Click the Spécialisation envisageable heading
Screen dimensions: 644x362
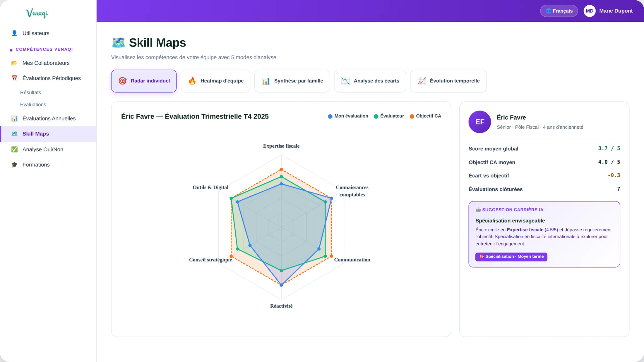pos(510,221)
